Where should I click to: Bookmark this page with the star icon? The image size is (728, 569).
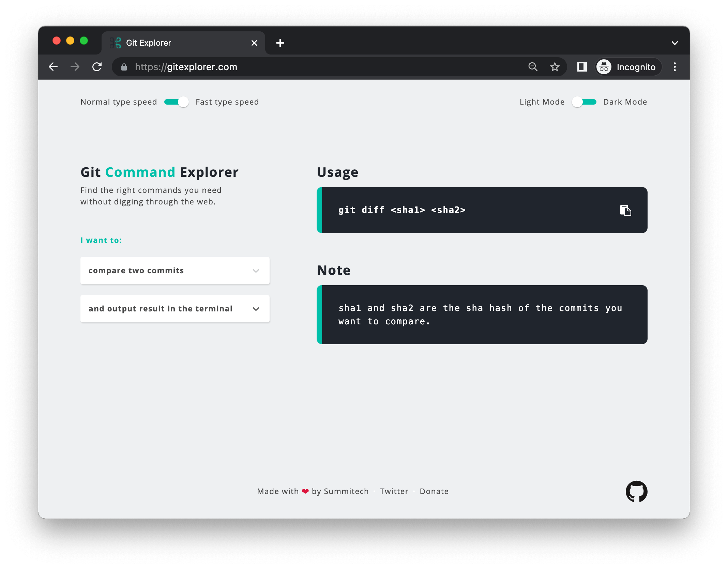(x=555, y=67)
